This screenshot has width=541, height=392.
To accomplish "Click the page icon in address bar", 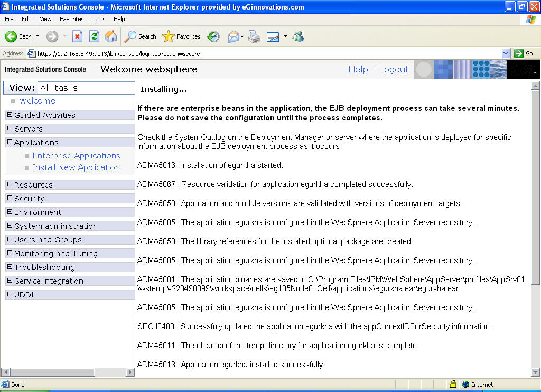I will point(31,53).
